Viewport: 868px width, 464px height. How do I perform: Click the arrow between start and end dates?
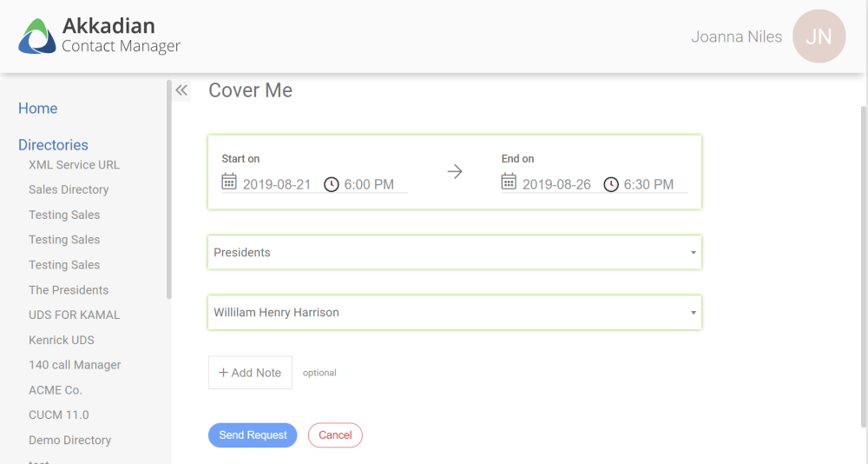pos(455,172)
